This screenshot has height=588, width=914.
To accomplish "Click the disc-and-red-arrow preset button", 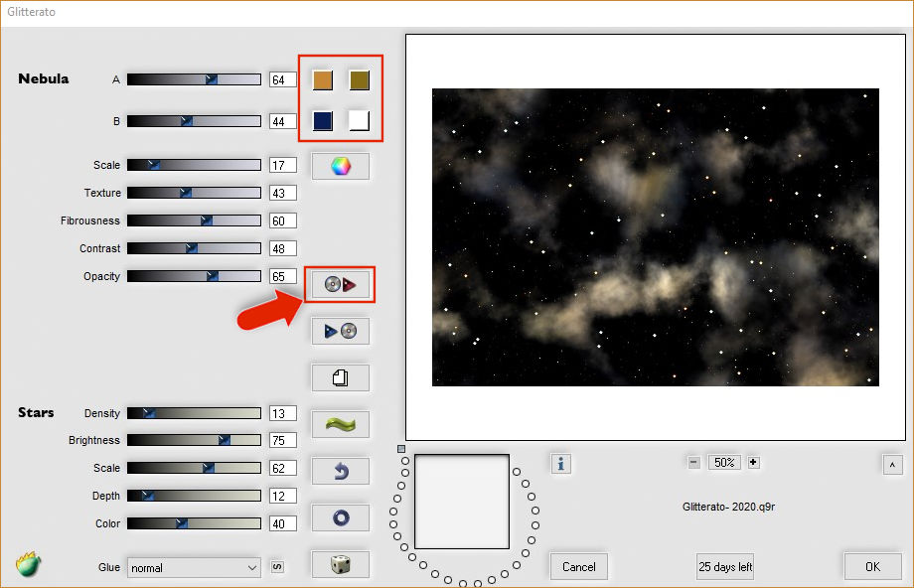I will tap(340, 284).
